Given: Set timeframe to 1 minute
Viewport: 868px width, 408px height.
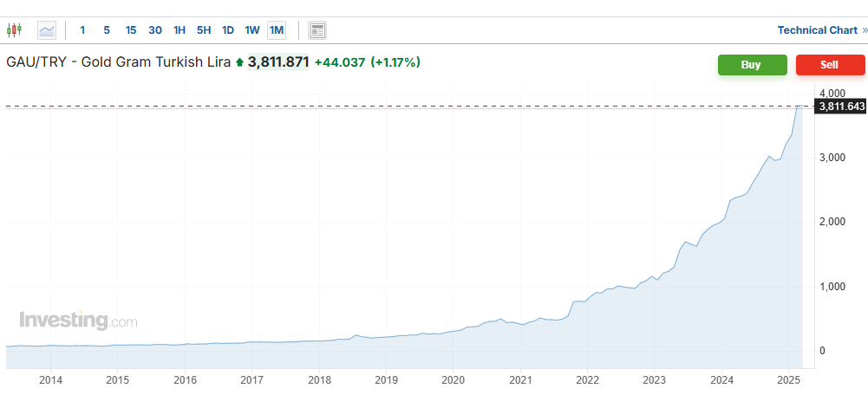Looking at the screenshot, I should (82, 30).
